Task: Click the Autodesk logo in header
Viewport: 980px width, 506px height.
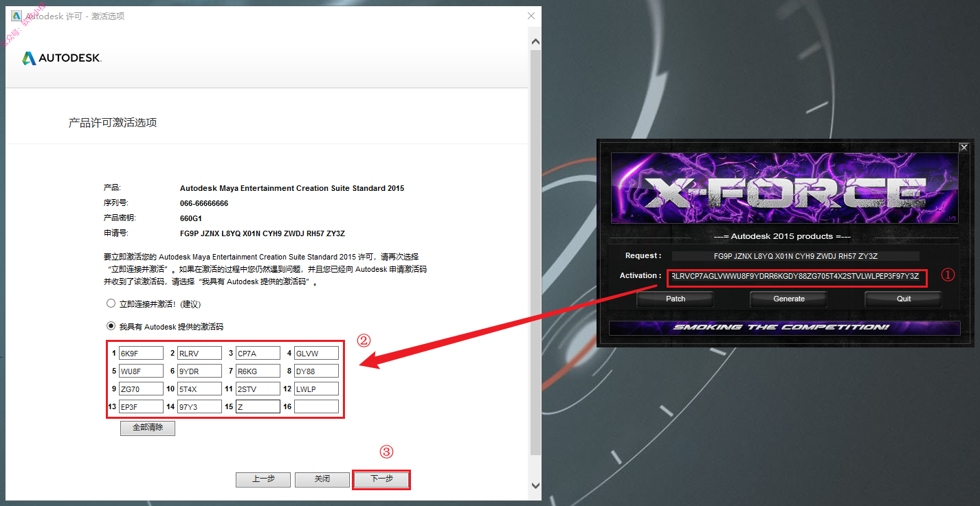Action: pos(62,58)
